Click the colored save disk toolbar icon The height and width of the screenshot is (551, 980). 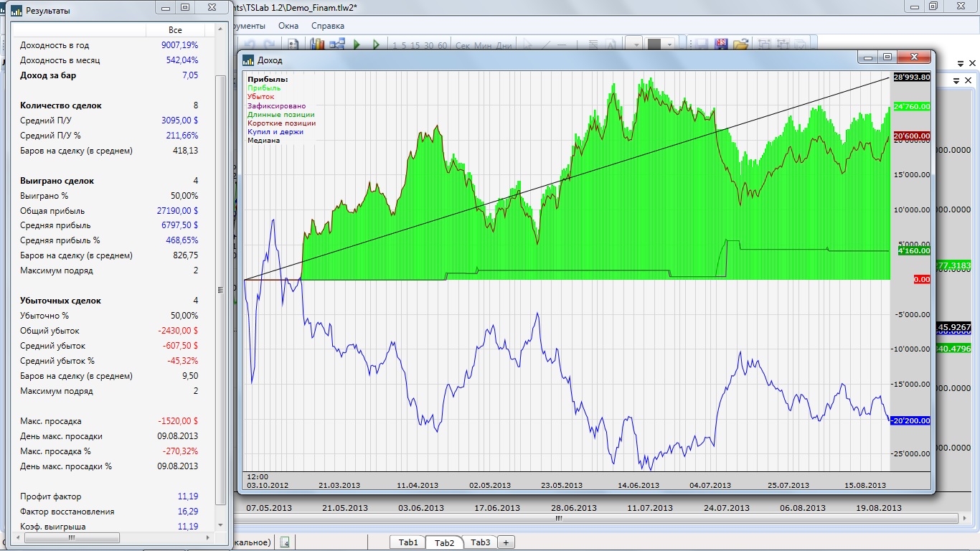coord(722,44)
